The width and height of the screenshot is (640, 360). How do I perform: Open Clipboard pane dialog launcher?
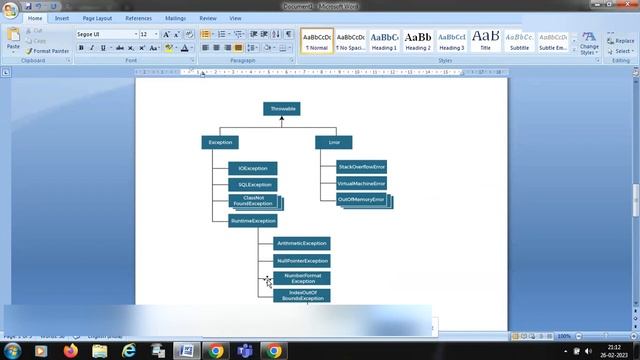(69, 60)
